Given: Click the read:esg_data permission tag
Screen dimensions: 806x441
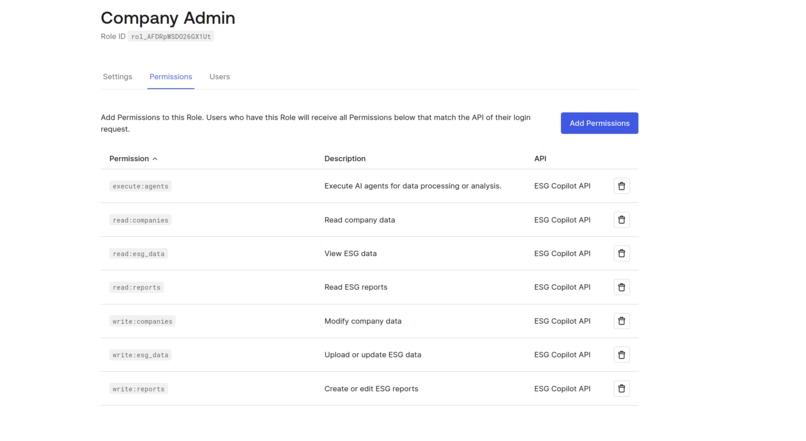Looking at the screenshot, I should [x=138, y=253].
